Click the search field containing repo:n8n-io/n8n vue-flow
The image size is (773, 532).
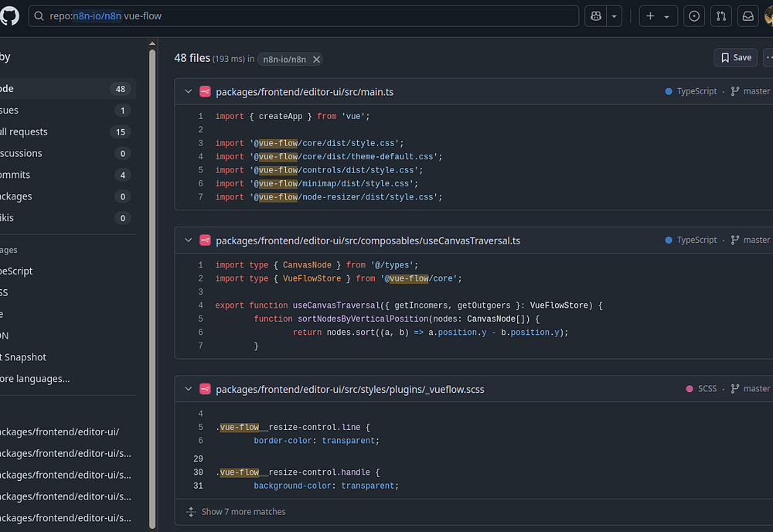[348, 16]
